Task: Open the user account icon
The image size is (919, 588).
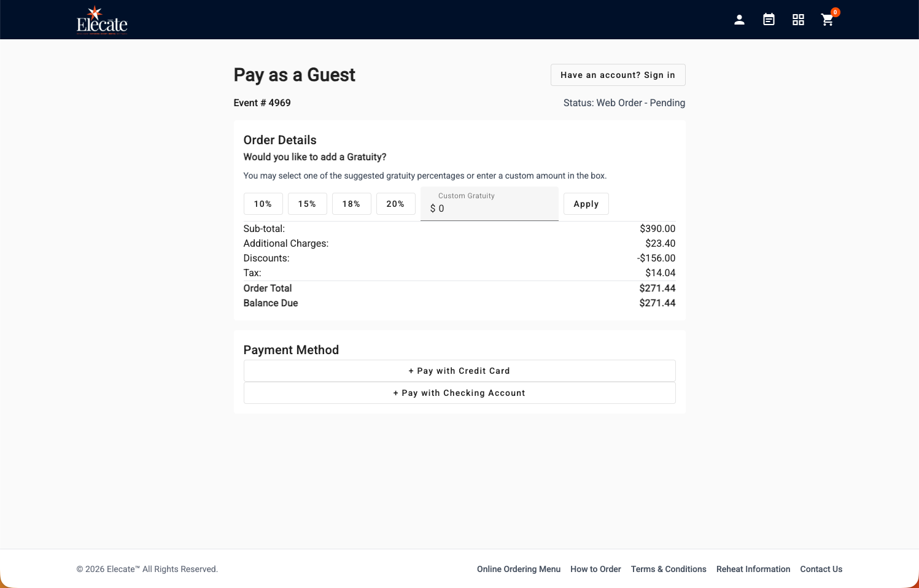Action: [739, 20]
